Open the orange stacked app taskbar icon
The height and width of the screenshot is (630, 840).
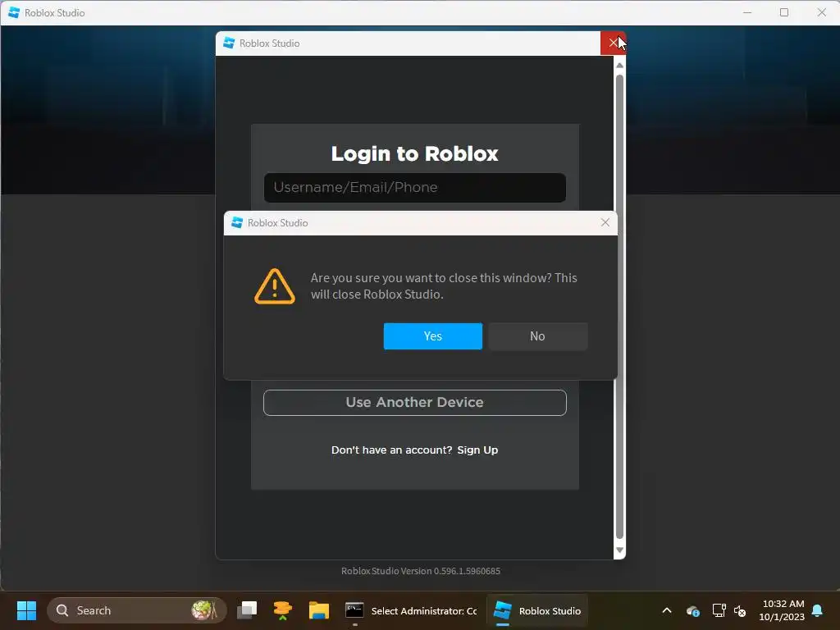pos(282,610)
